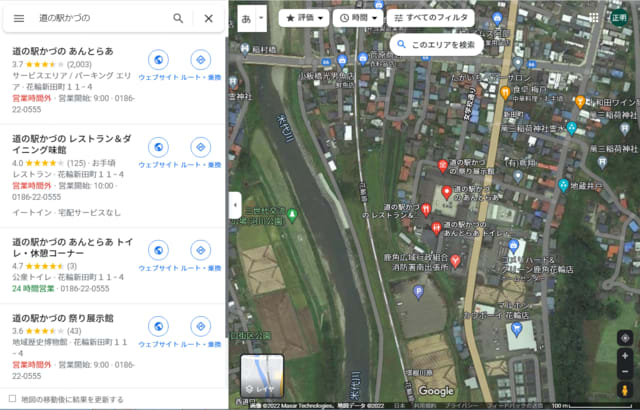
Task: Zoom out the map with minus
Action: (624, 372)
